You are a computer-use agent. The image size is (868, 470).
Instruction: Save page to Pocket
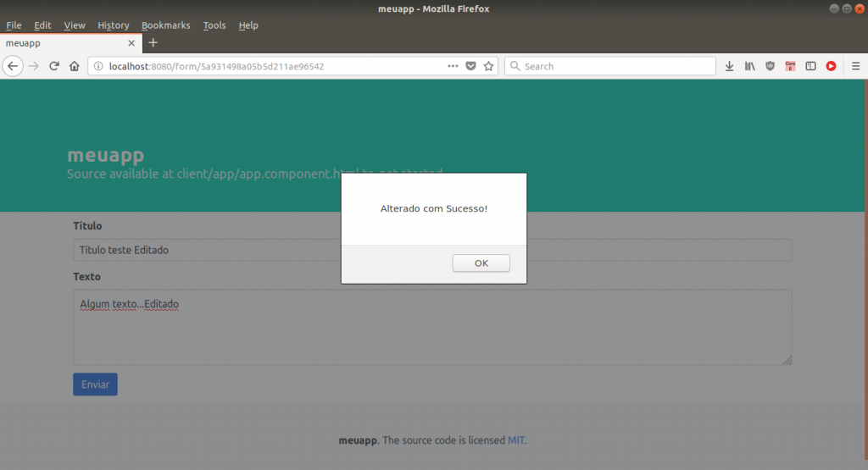tap(470, 66)
